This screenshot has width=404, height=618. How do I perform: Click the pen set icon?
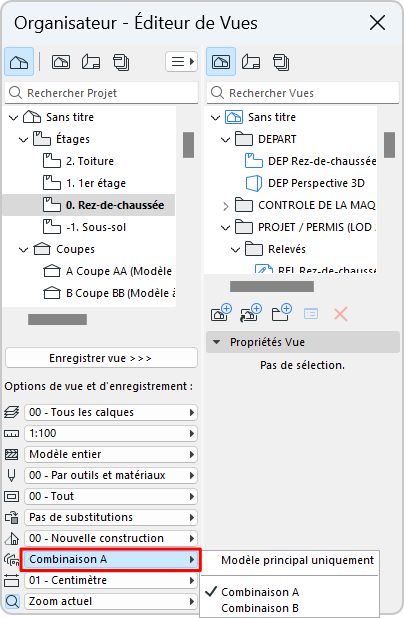coord(11,475)
